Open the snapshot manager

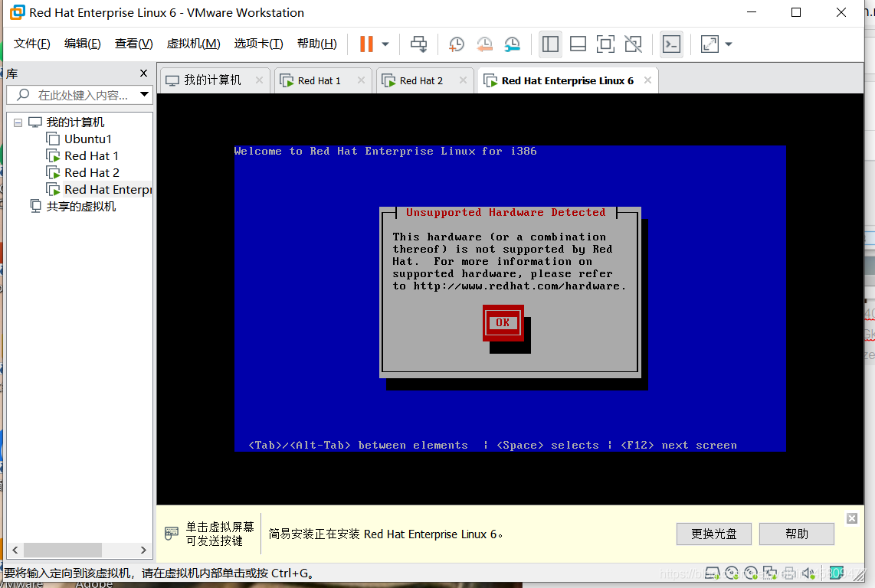point(512,44)
